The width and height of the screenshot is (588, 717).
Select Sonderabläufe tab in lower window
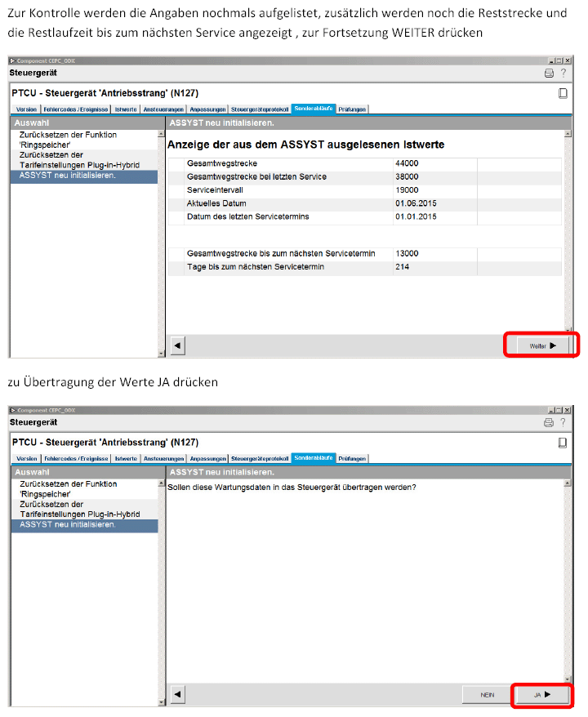point(314,458)
